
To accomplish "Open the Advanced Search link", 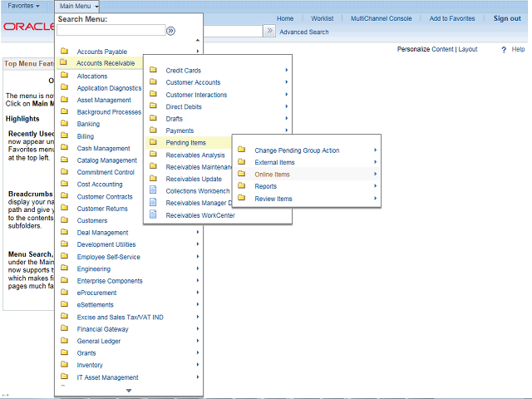I will 303,32.
